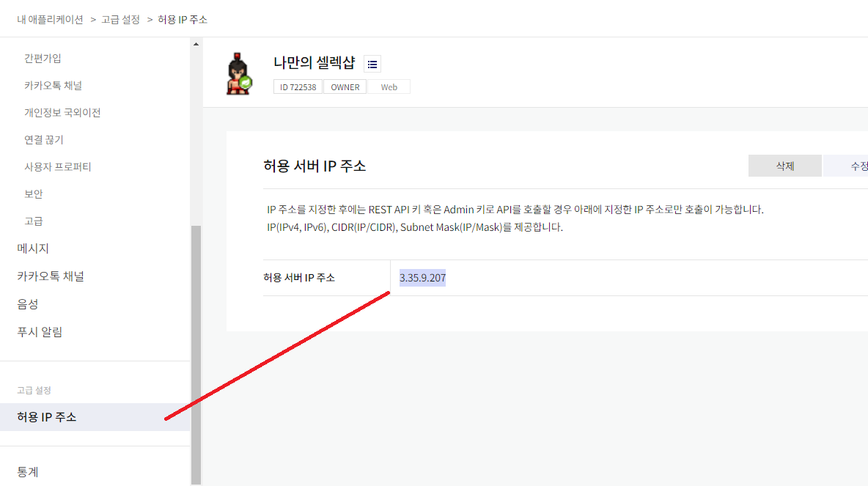Open 보안 menu item
This screenshot has width=868, height=486.
tap(33, 194)
